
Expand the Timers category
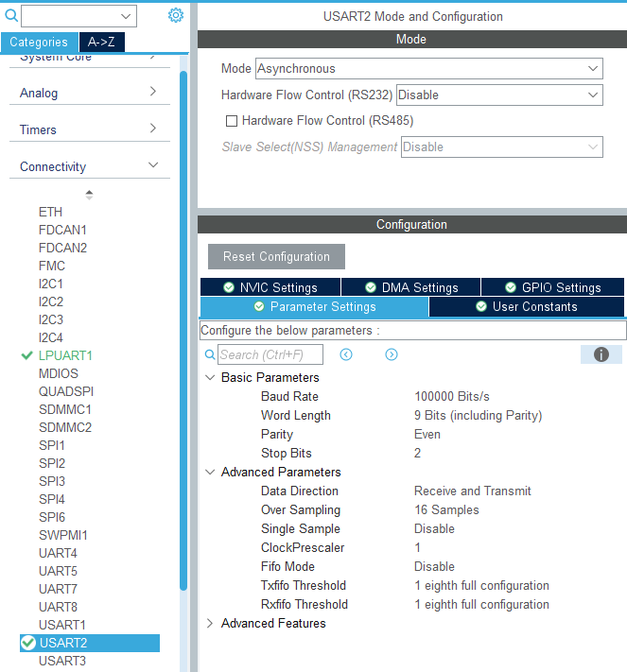[x=90, y=129]
